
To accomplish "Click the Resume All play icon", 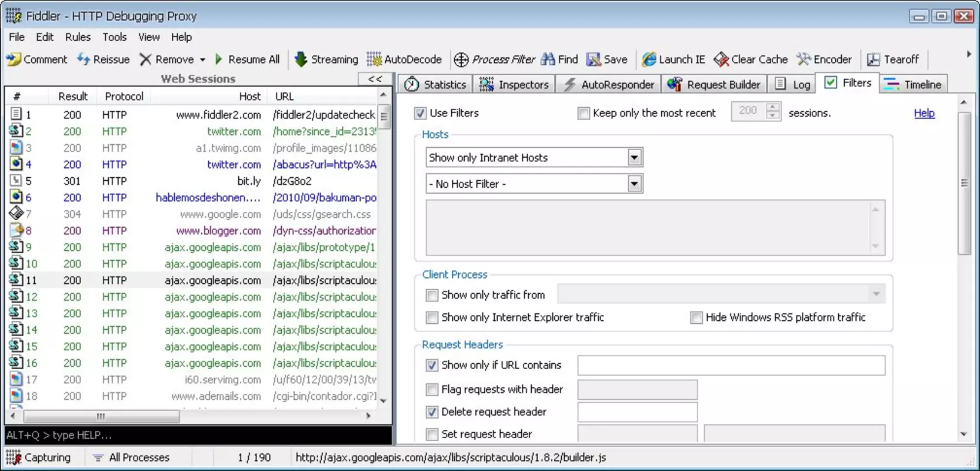I will pos(219,59).
